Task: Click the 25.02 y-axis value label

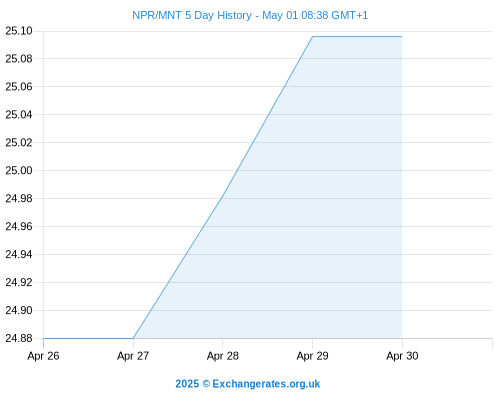Action: (19, 143)
